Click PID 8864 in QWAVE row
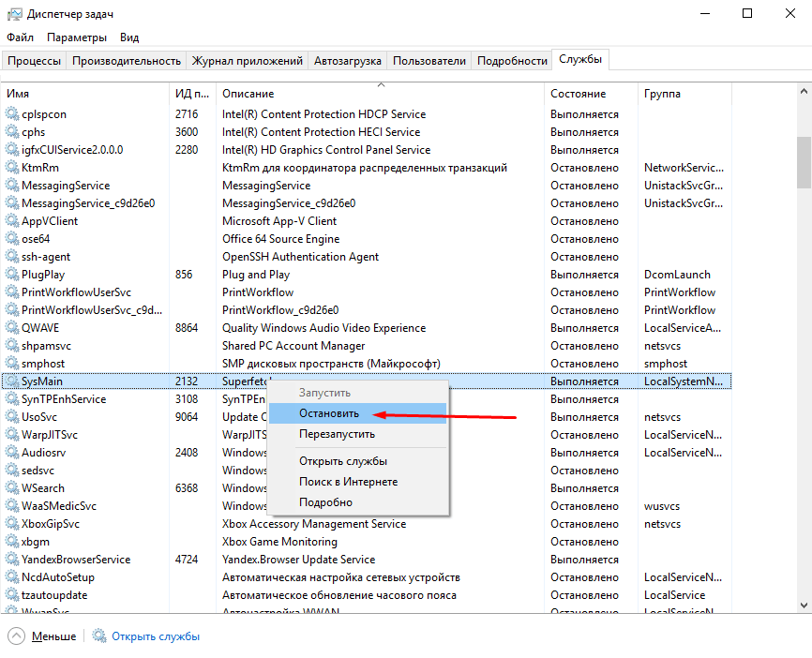Screen dimensions: 812x658 click(x=187, y=328)
